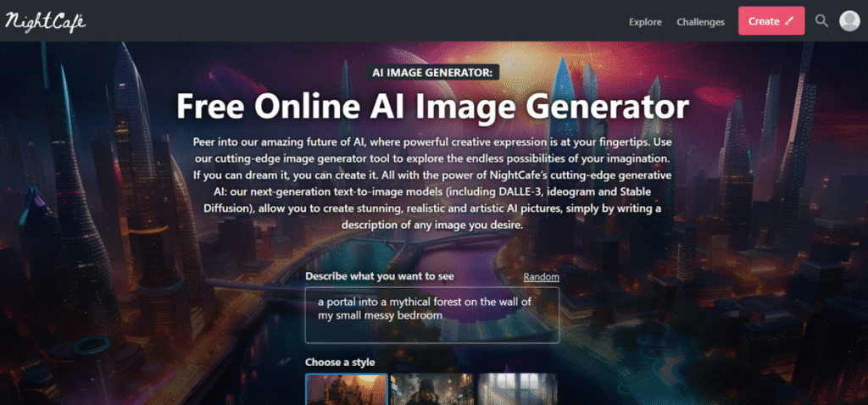Click the Random prompt link
This screenshot has width=868, height=405.
(x=541, y=277)
